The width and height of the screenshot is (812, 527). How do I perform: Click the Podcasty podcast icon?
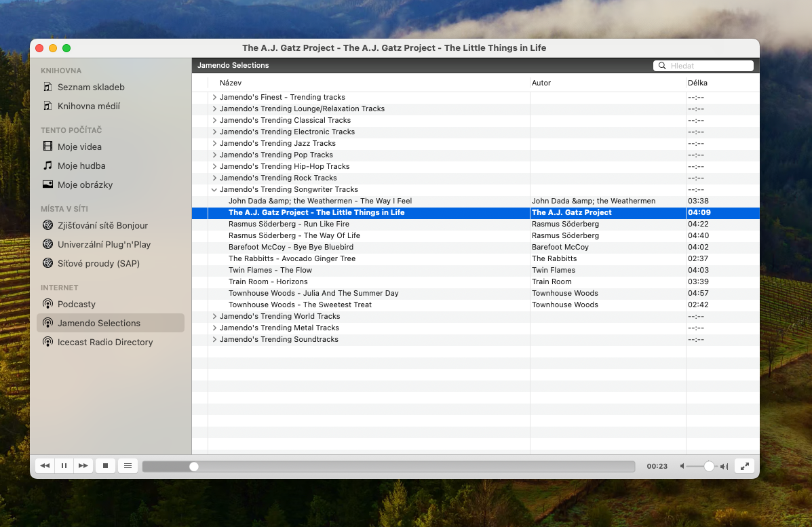pos(47,304)
